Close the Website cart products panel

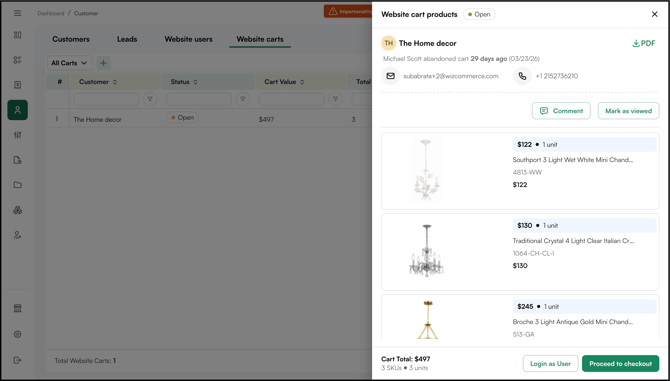click(x=654, y=14)
